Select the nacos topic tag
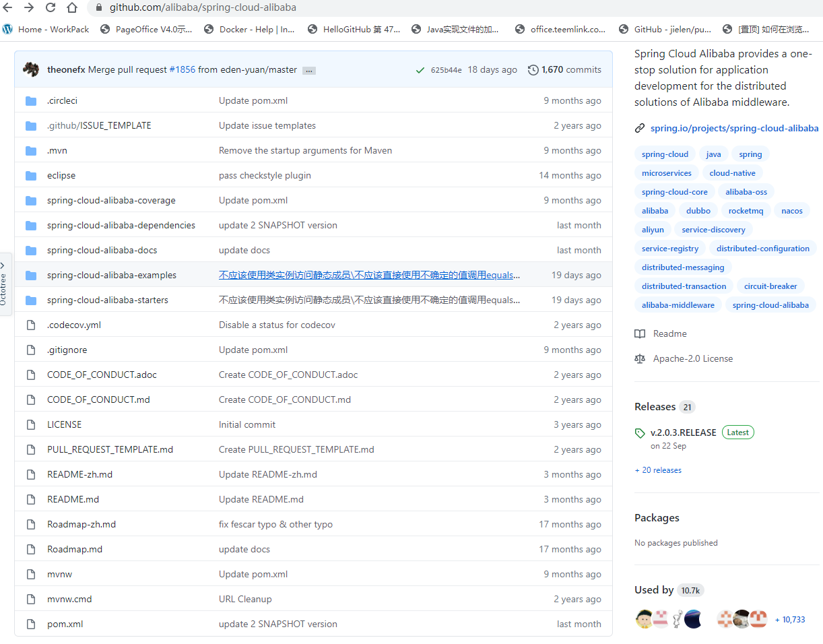Viewport: 823px width, 644px height. (791, 211)
